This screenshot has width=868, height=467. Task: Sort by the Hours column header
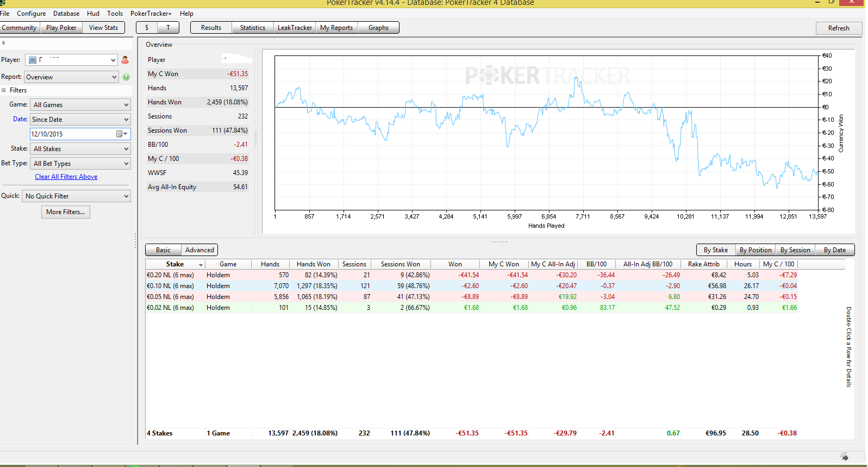[x=743, y=264]
